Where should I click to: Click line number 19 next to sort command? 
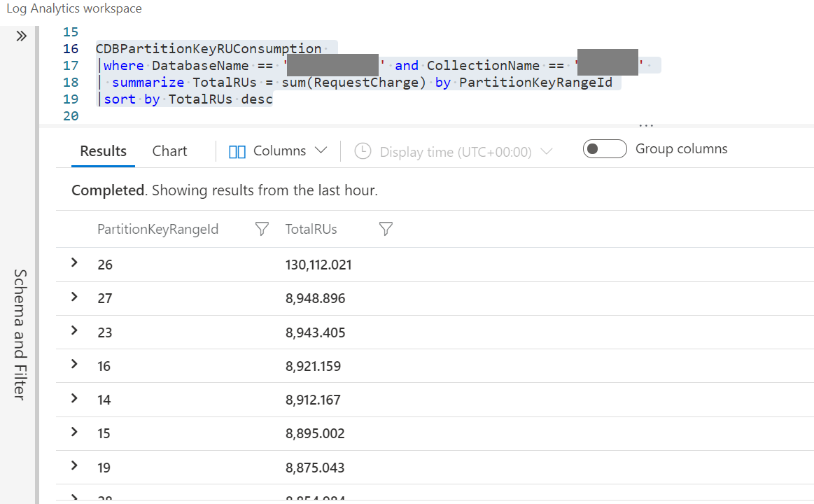(71, 99)
